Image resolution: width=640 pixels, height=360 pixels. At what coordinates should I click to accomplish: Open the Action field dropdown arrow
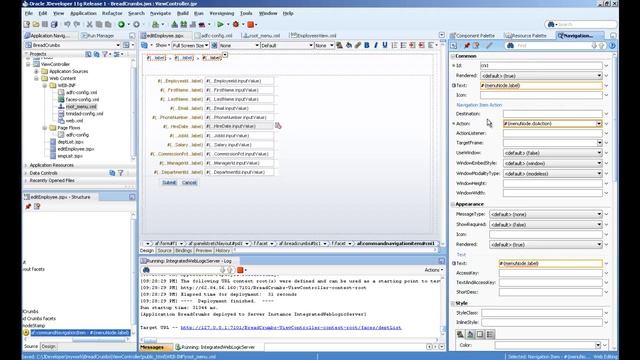tap(599, 123)
